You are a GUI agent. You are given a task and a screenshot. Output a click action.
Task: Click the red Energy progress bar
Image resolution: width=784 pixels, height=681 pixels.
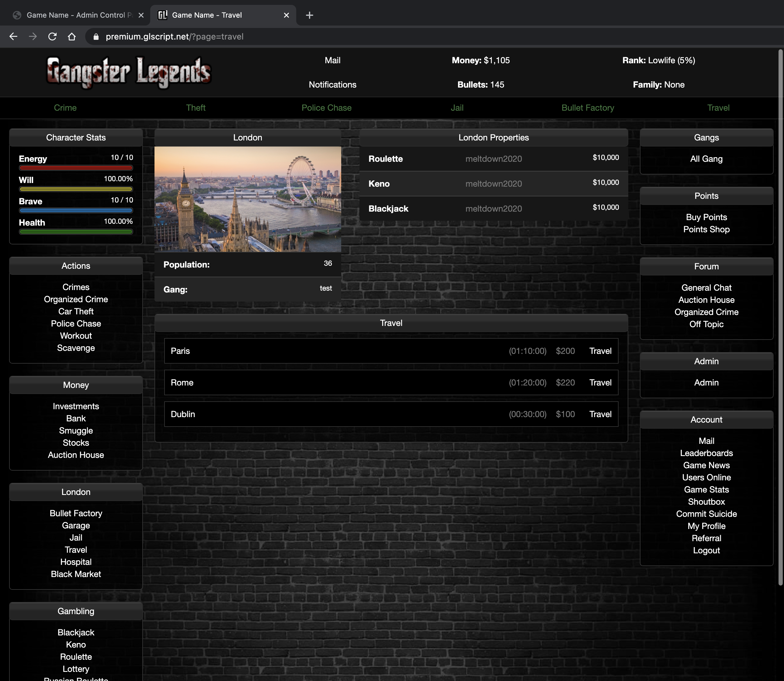(76, 168)
